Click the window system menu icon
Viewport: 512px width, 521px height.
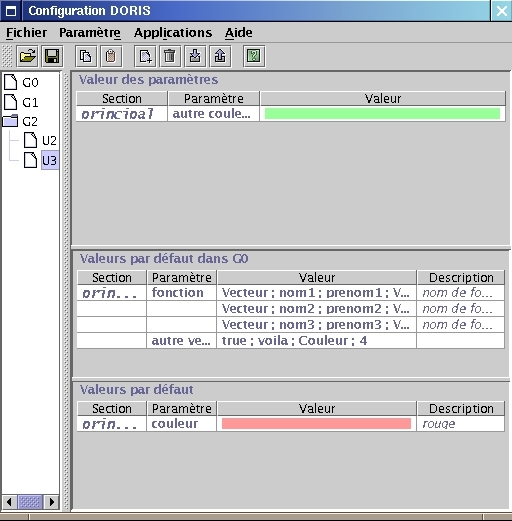click(11, 11)
